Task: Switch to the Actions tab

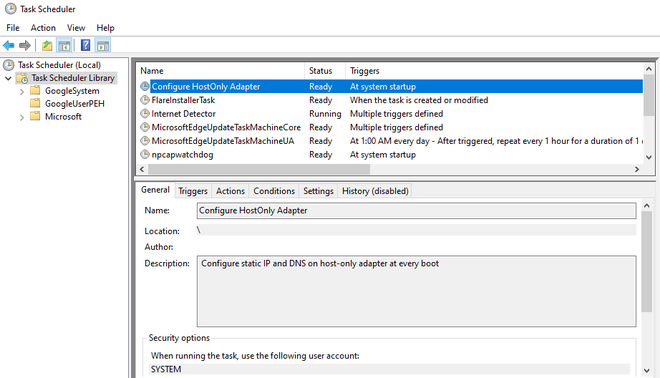Action: coord(230,191)
